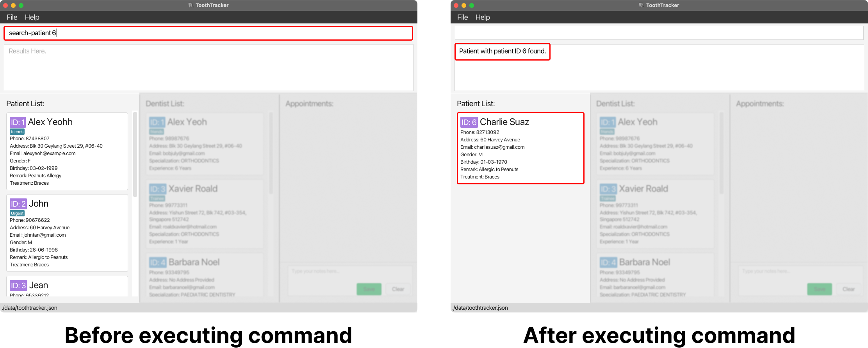Select dentist Xavier Roald in left window
This screenshot has height=348, width=868.
click(193, 189)
